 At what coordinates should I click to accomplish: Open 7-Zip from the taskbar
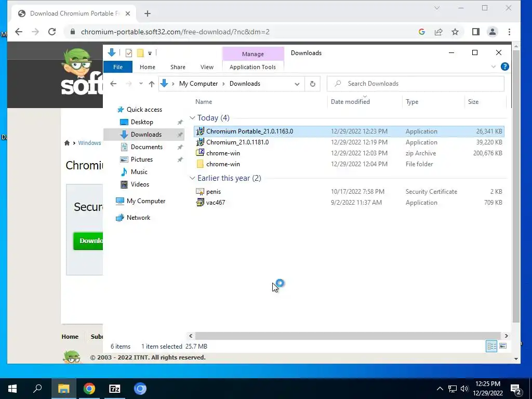point(115,389)
